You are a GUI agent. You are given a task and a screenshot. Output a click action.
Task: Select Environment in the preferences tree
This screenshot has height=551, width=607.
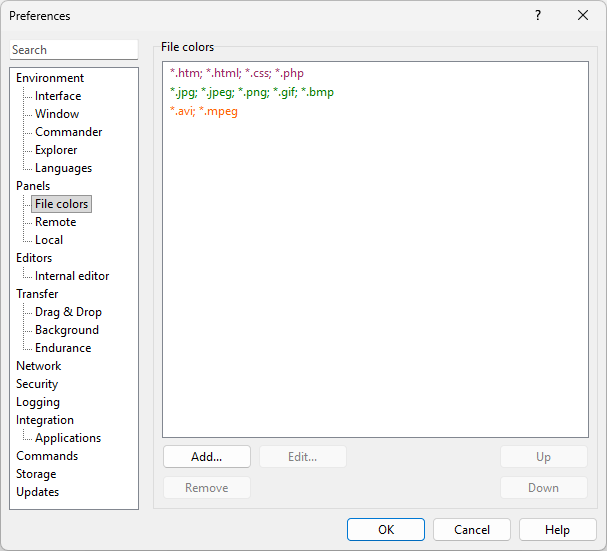coord(50,78)
